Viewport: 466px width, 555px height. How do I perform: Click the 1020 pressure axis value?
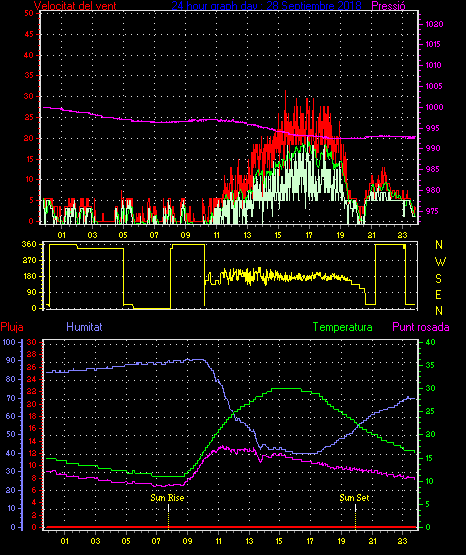pos(434,24)
